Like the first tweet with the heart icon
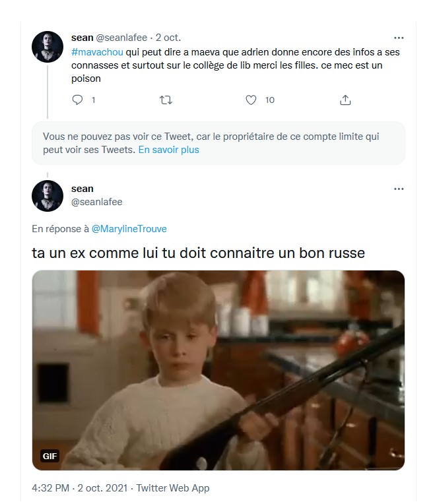Screen dimensions: 433x504 (251, 100)
